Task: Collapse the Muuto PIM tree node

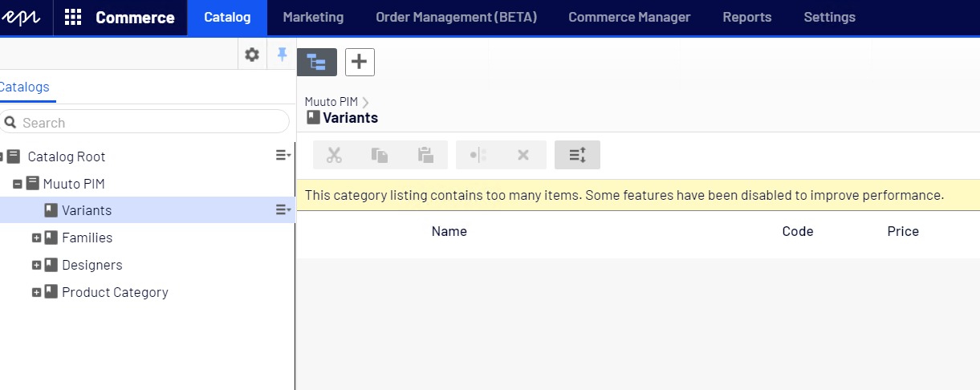Action: (18, 184)
